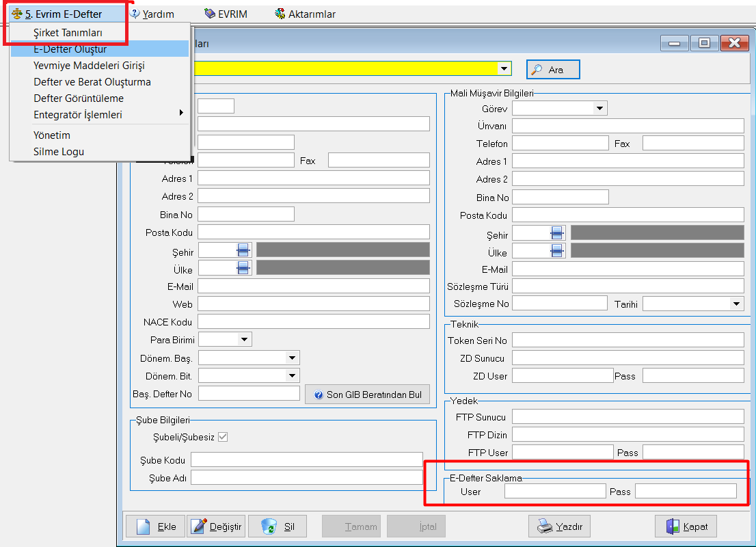
Task: Open company Şehir lookup icon
Action: pyautogui.click(x=243, y=250)
